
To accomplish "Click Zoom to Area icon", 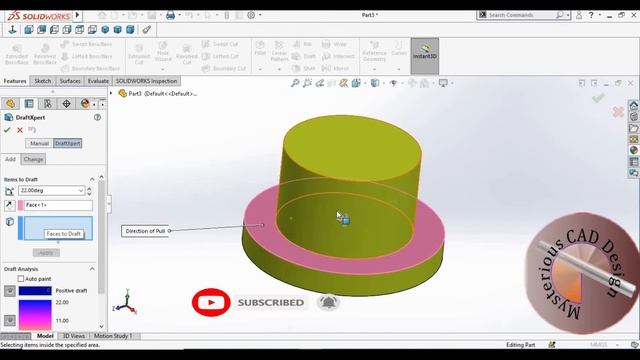I will tap(307, 83).
